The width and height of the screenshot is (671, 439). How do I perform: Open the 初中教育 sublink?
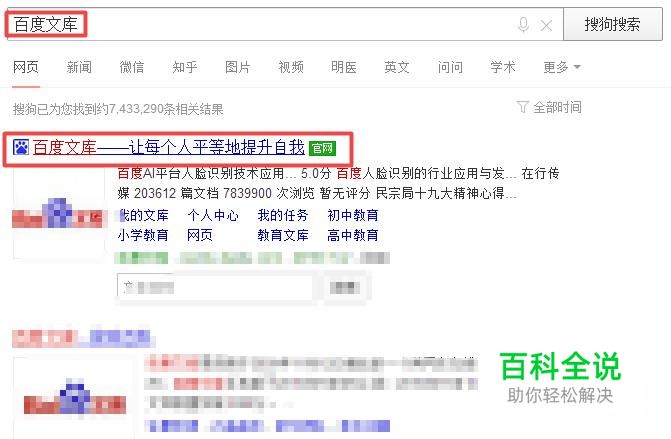(353, 215)
